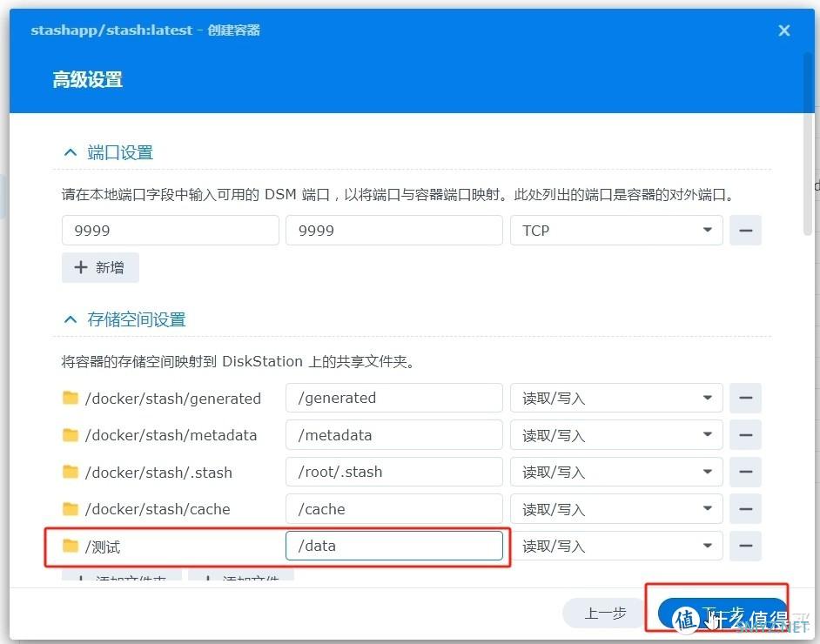
Task: Click the /docker/stash/.stash folder icon
Action: [71, 472]
